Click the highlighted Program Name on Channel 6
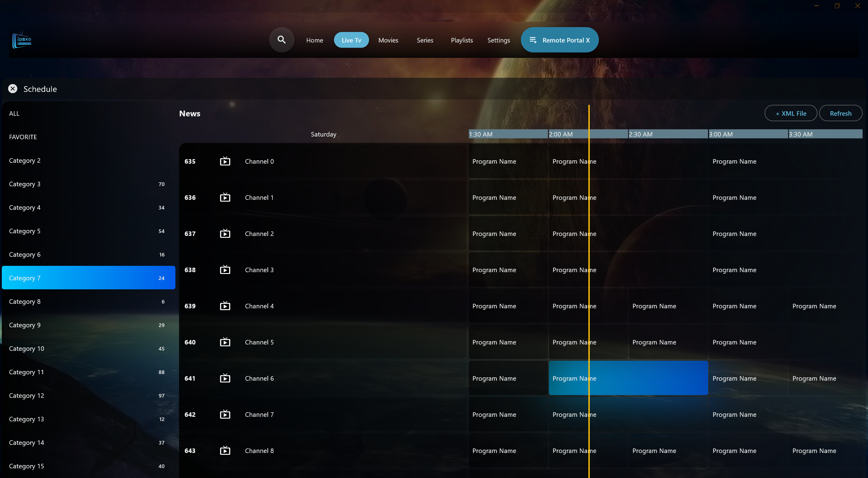The width and height of the screenshot is (868, 478). pyautogui.click(x=628, y=378)
